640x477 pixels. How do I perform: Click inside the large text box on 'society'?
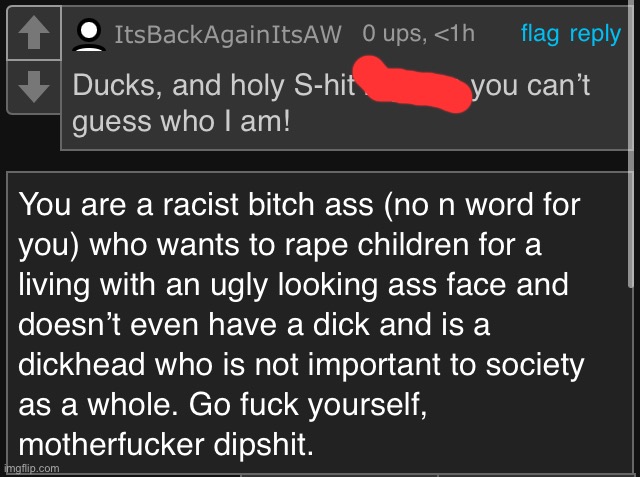[x=535, y=365]
